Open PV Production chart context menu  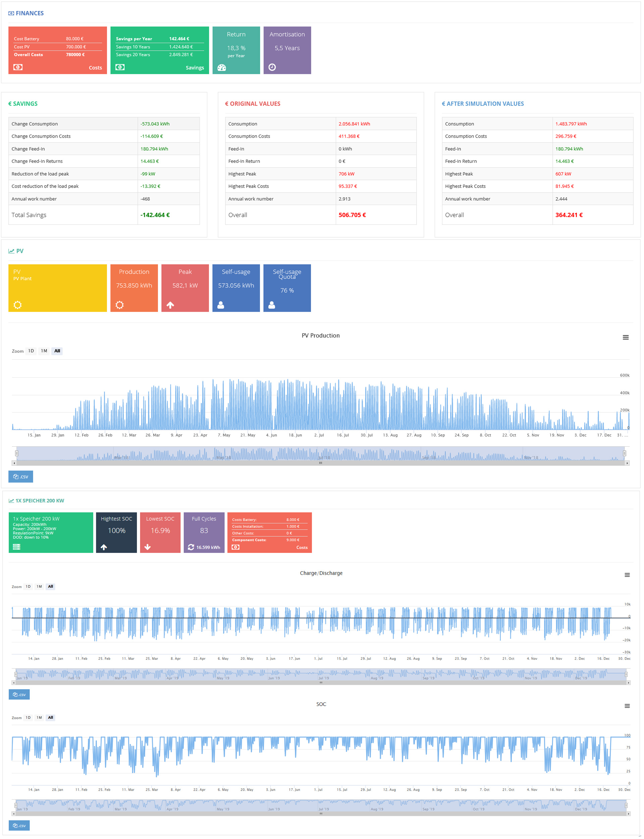point(626,337)
